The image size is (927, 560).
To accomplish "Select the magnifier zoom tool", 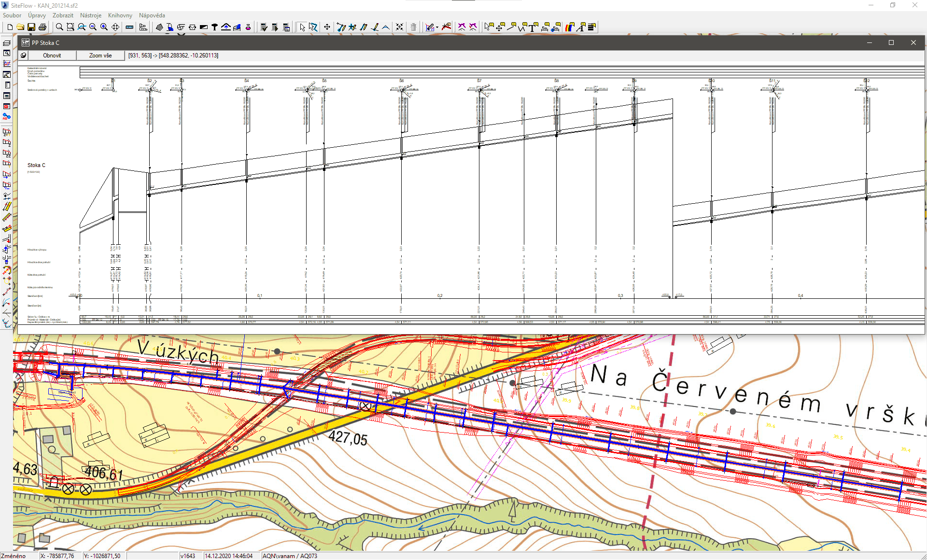I will [59, 27].
